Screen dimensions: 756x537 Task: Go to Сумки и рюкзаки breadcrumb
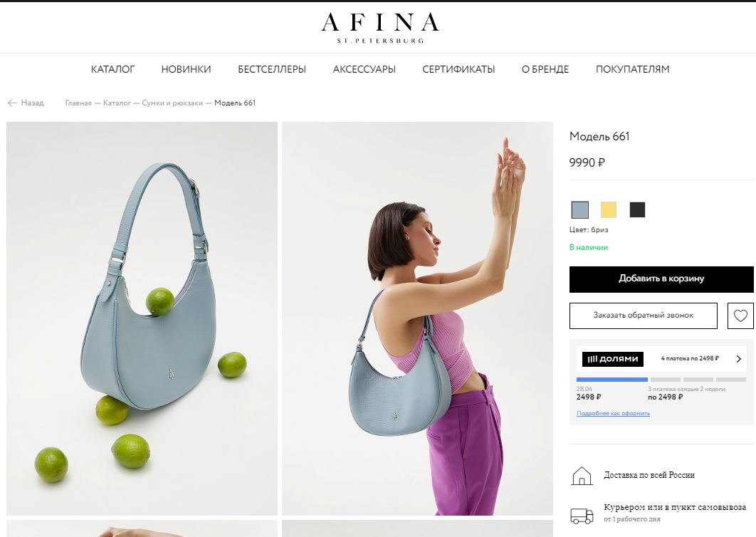click(x=172, y=103)
